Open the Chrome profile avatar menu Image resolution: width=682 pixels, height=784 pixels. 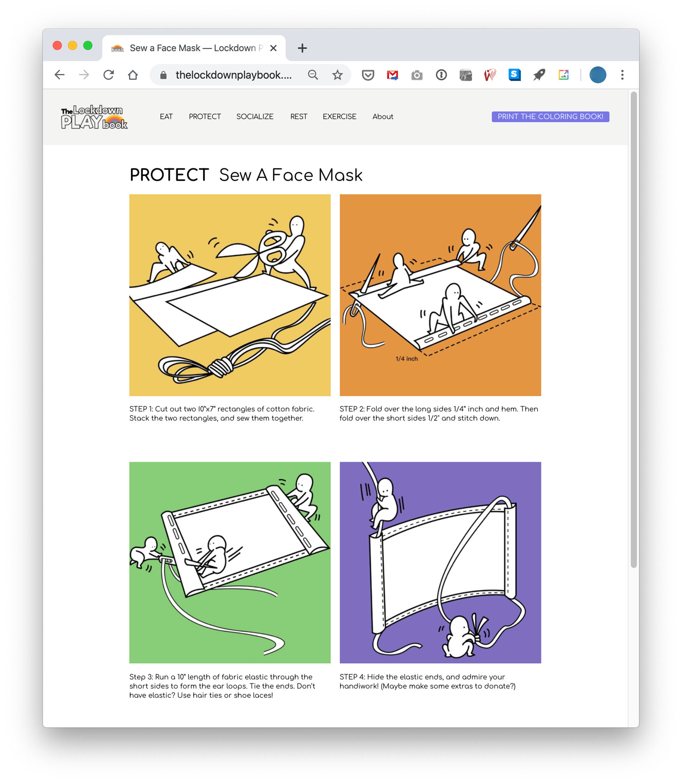tap(597, 75)
